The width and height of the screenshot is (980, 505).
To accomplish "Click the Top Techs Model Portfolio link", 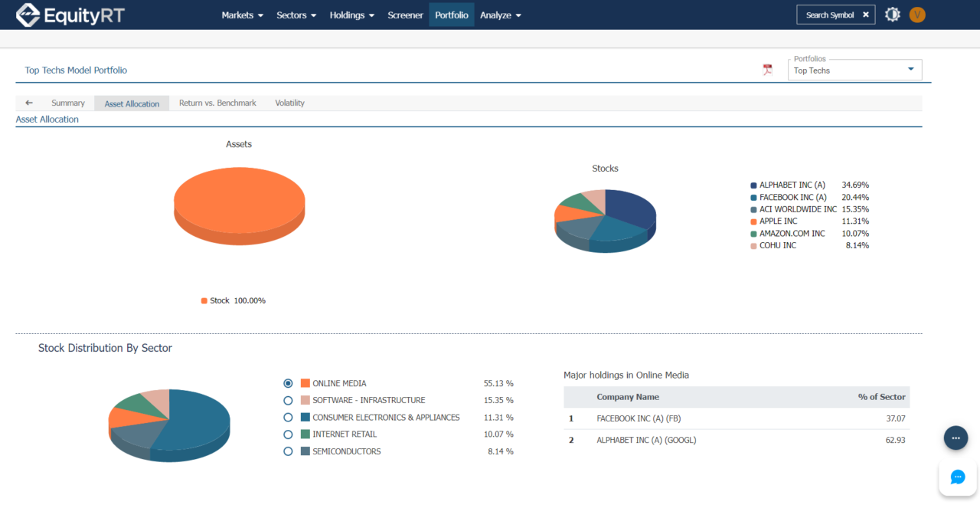I will [76, 70].
